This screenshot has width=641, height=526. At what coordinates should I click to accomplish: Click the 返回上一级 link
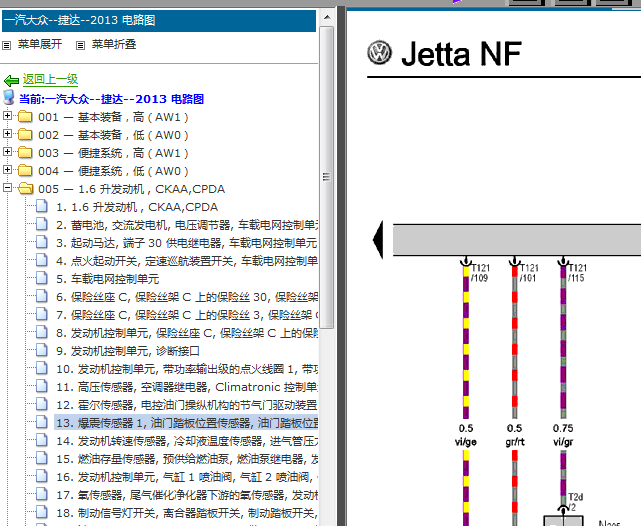click(50, 79)
